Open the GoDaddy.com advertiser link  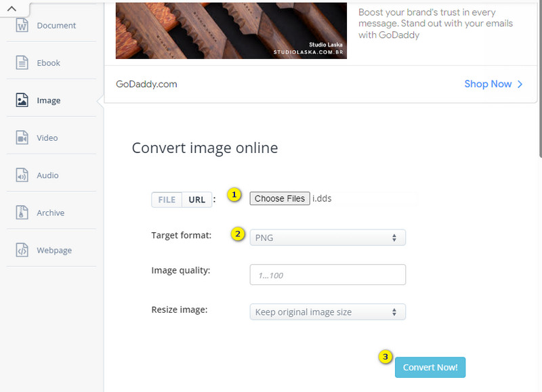(146, 85)
